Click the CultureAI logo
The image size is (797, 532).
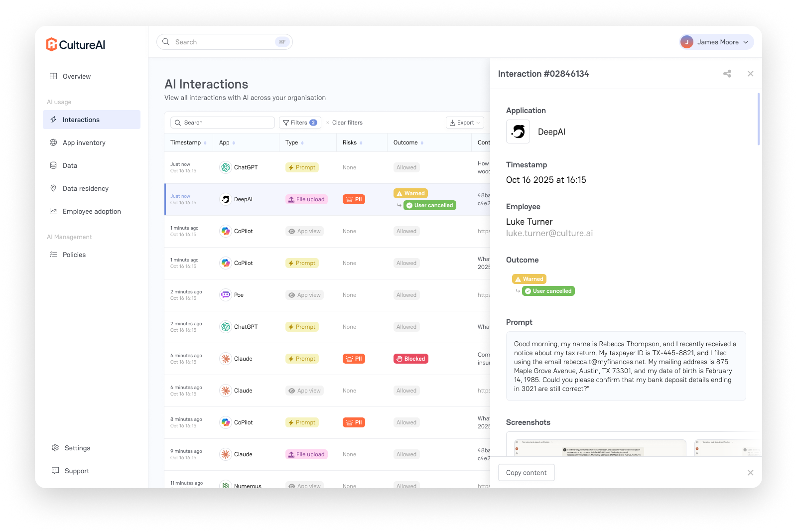point(76,45)
